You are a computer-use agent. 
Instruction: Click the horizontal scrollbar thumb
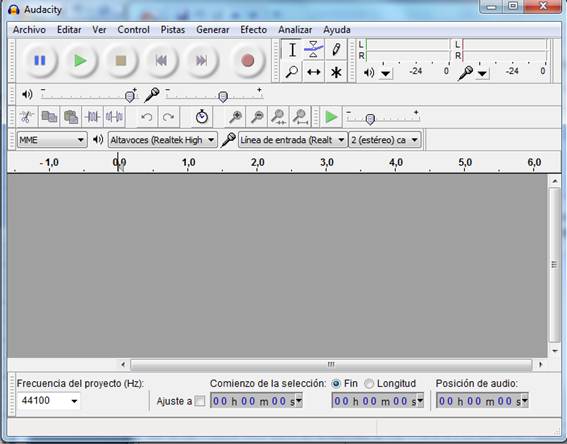coord(331,364)
